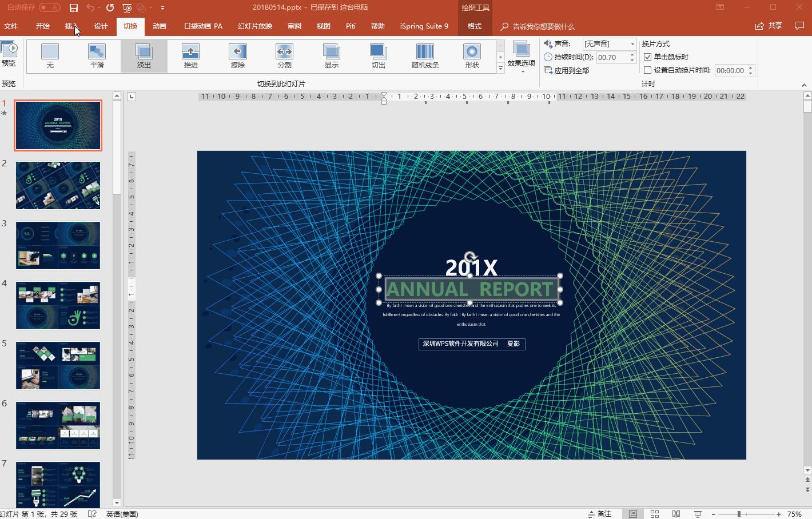This screenshot has width=812, height=519.
Task: Open the 动画 (Animations) tab
Action: [x=160, y=26]
